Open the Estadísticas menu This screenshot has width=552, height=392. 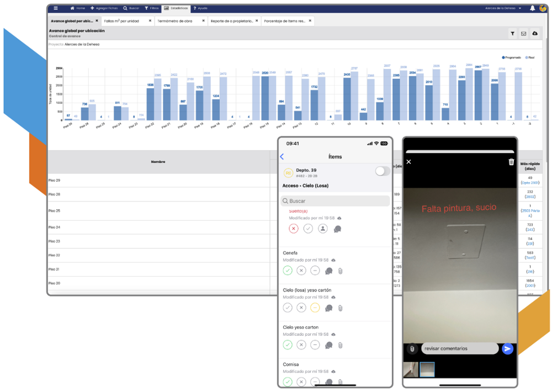pos(176,8)
